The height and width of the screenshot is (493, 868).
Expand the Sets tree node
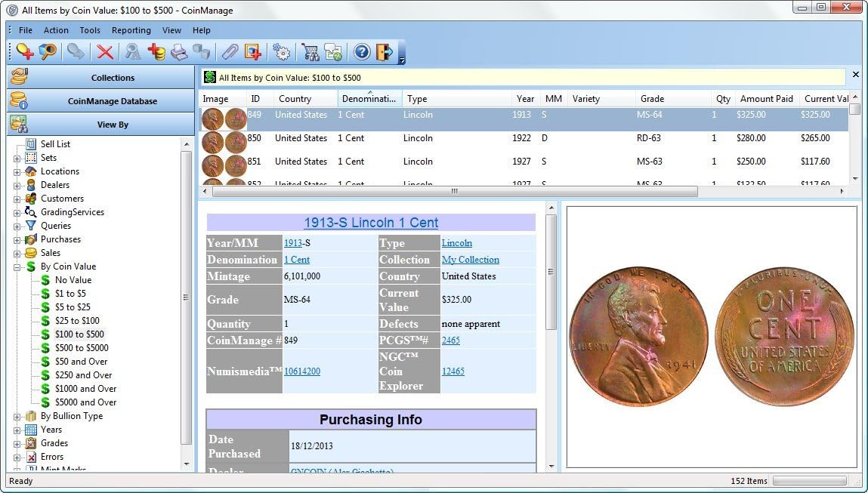point(17,158)
